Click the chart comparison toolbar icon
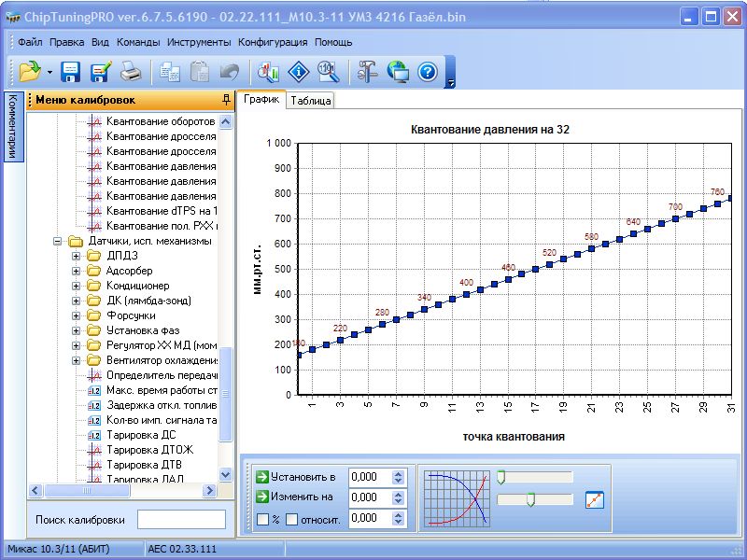Viewport: 747px width, 560px height. click(x=269, y=71)
